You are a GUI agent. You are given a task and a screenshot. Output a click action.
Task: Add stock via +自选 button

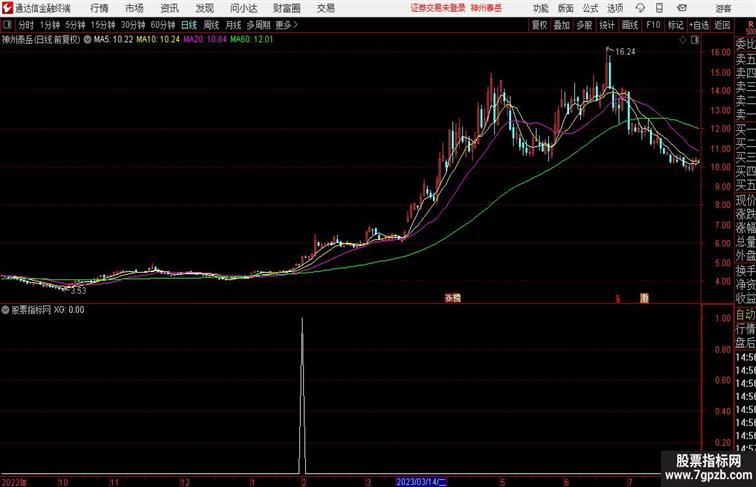click(699, 25)
